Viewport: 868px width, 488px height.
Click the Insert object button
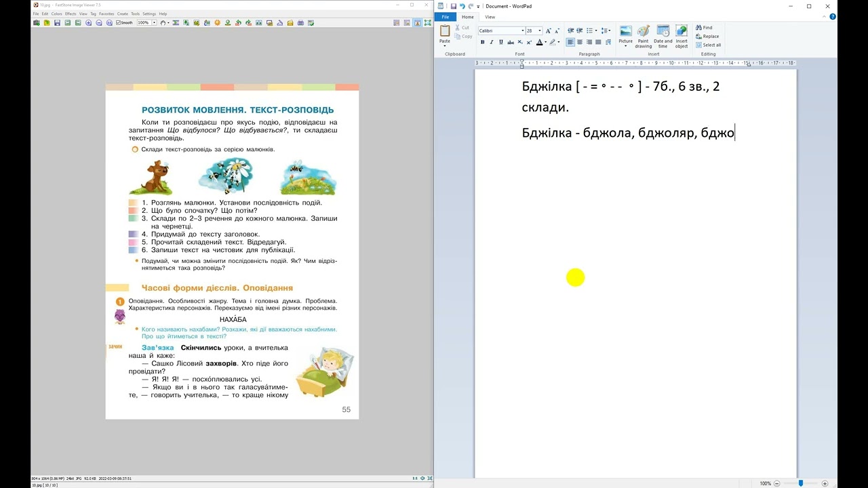click(682, 36)
